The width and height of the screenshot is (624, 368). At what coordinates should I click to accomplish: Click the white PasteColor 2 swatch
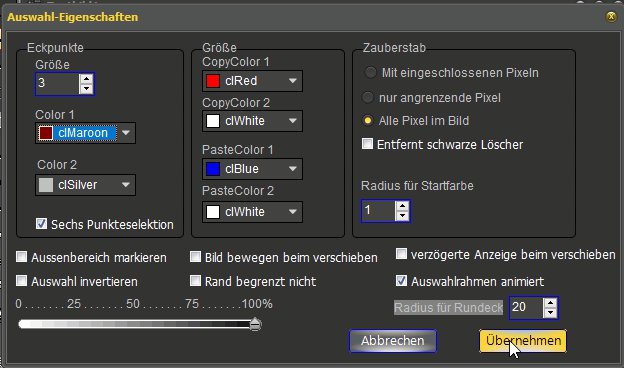click(x=213, y=212)
